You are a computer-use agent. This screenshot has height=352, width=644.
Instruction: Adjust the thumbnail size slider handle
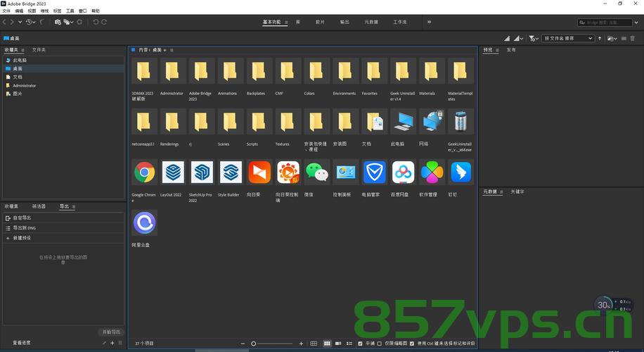coord(253,344)
